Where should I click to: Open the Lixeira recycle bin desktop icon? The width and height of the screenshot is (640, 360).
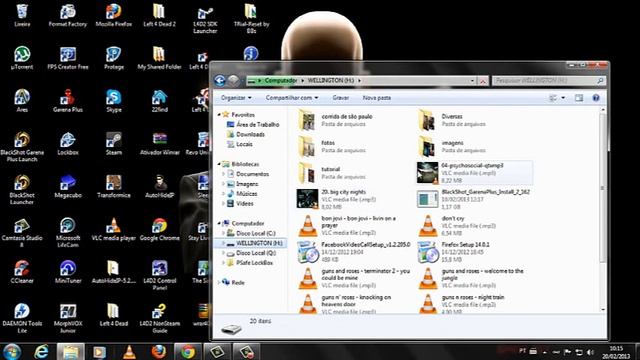pos(22,16)
